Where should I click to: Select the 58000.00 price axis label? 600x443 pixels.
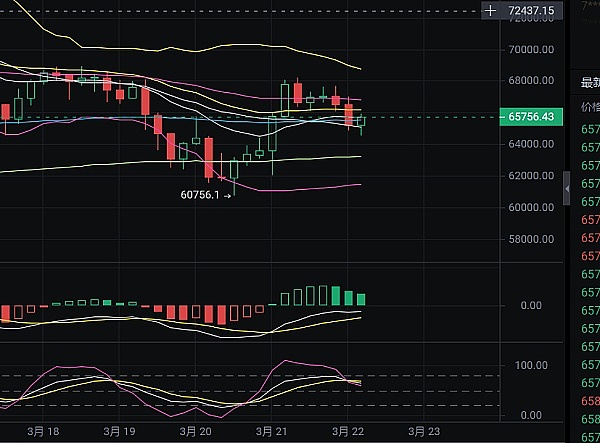pyautogui.click(x=530, y=240)
